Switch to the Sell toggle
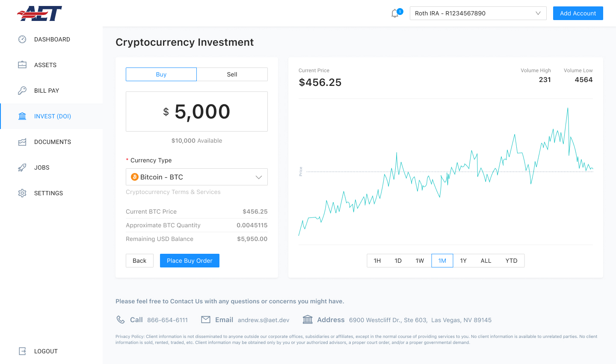 pos(232,74)
